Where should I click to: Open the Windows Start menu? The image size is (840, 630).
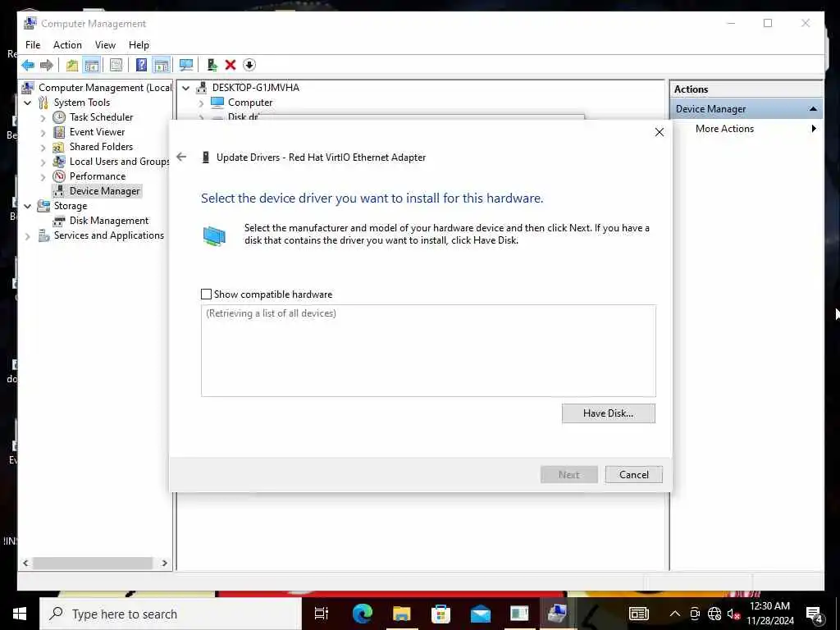tap(20, 614)
